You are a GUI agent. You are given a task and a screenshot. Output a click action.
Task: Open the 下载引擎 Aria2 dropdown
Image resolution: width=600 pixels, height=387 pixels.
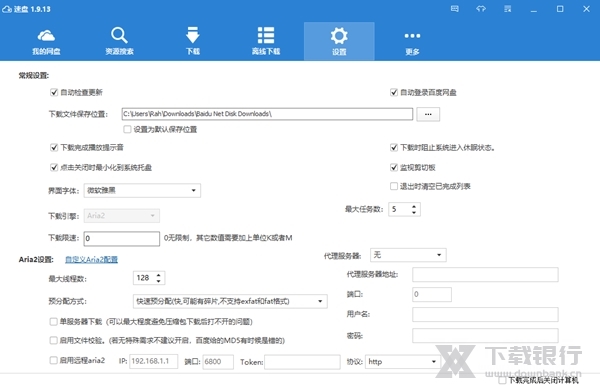pos(122,216)
